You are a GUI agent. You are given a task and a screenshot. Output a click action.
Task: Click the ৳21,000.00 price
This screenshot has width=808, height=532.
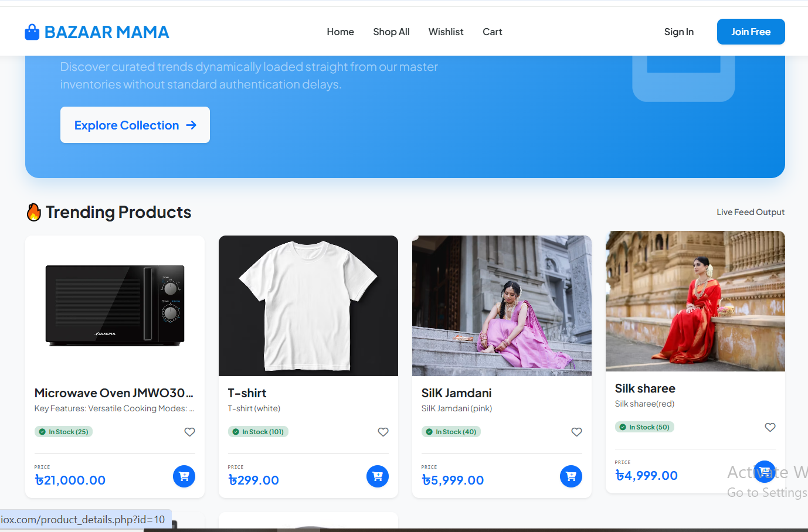tap(70, 480)
